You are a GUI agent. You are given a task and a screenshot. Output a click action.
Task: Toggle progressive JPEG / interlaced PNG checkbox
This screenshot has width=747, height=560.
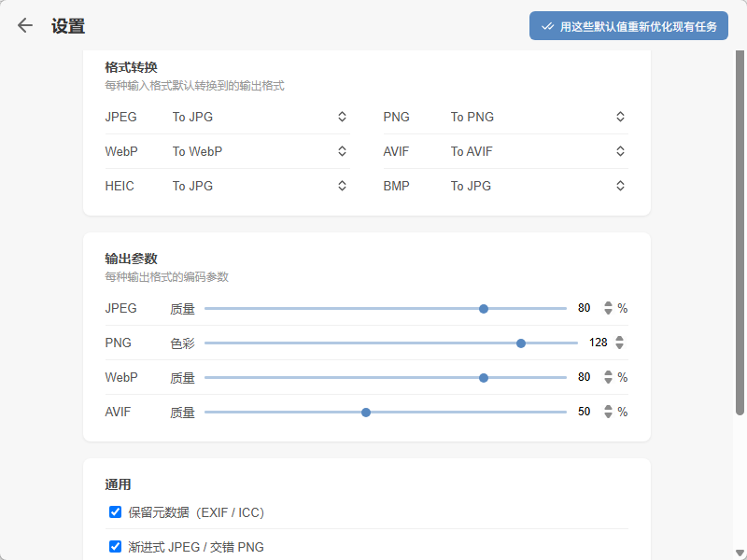(x=115, y=546)
